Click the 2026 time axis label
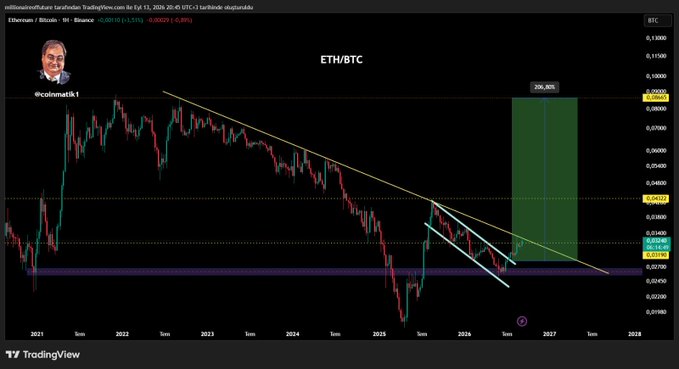 pos(464,334)
